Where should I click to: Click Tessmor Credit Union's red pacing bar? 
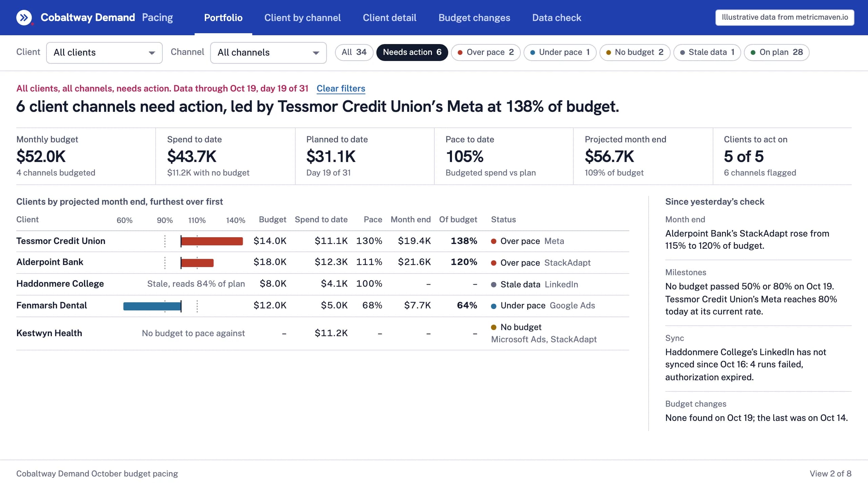click(212, 241)
